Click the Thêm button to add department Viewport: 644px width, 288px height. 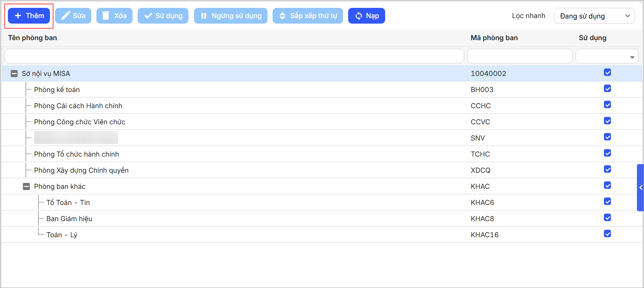pos(29,16)
